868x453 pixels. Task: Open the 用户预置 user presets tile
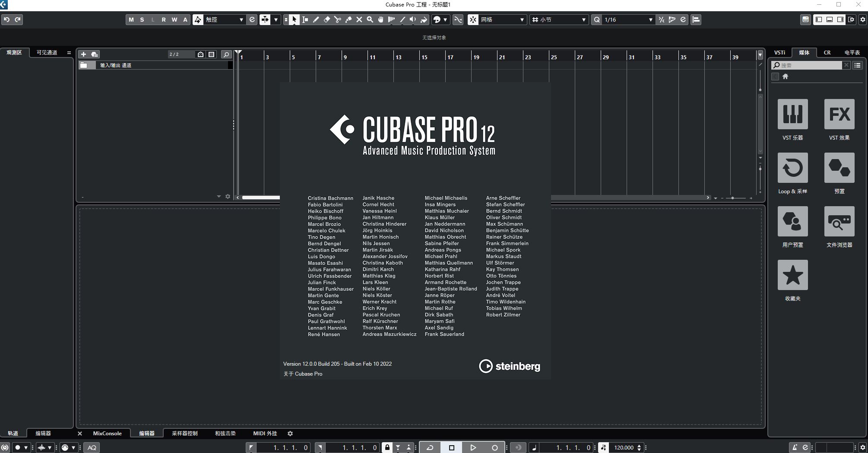pos(792,221)
